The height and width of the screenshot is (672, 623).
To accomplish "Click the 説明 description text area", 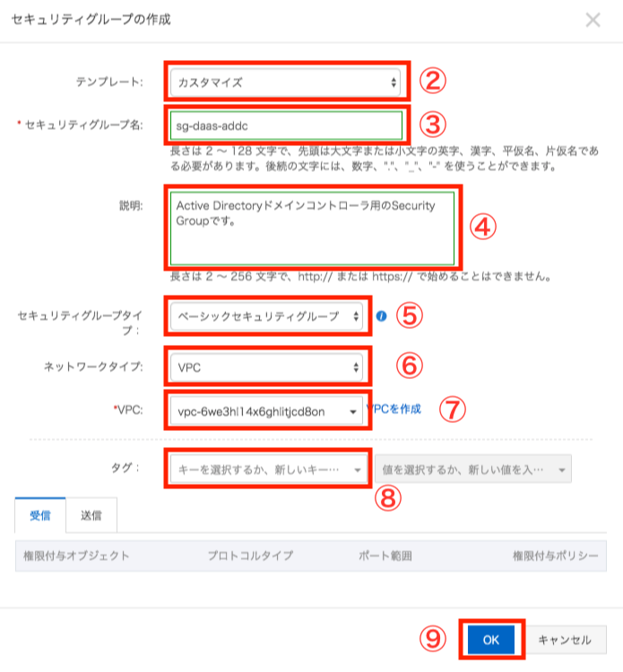I will click(312, 228).
